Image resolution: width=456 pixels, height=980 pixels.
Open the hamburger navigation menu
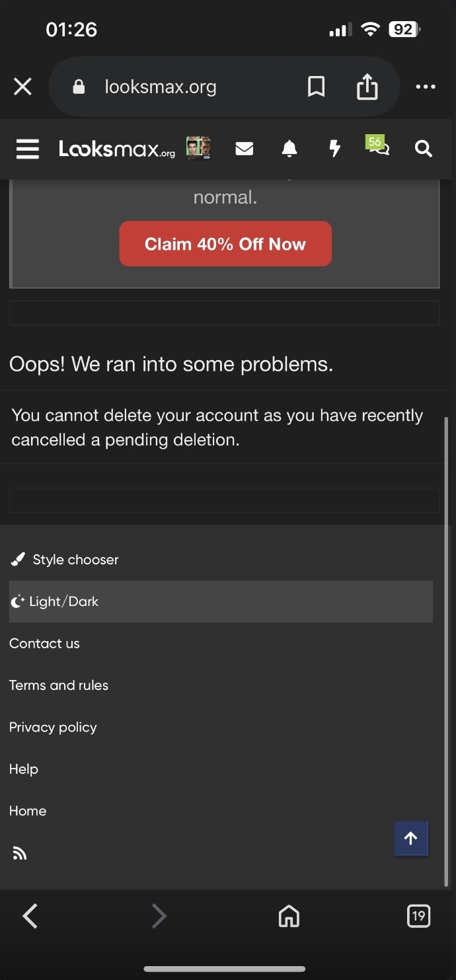[x=28, y=149]
